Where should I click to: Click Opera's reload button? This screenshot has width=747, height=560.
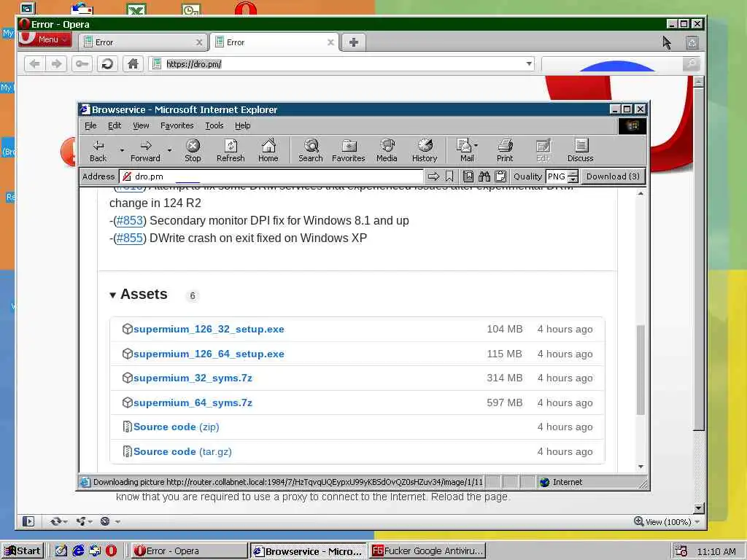pyautogui.click(x=107, y=64)
